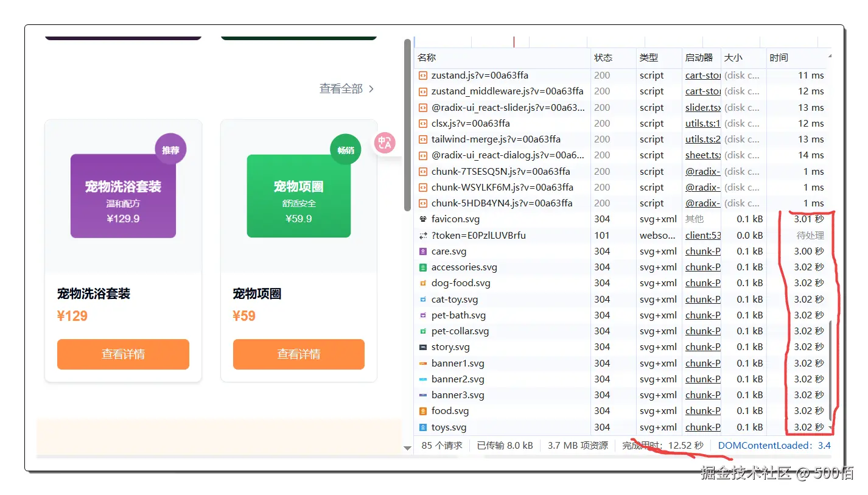Click the 14 ms time cell

click(811, 155)
